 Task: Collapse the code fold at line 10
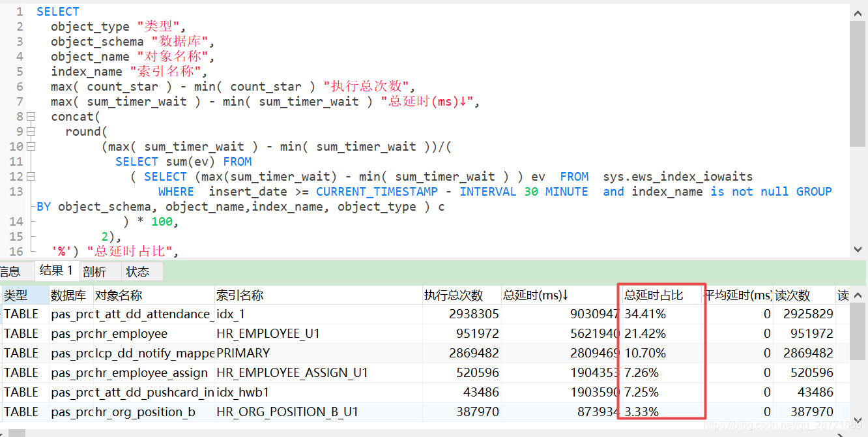30,147
